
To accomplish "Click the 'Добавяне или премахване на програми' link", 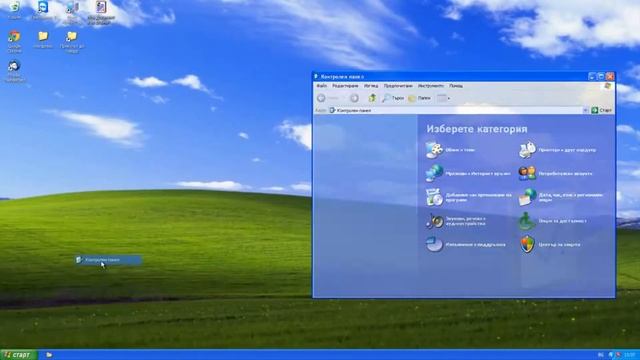I will pyautogui.click(x=478, y=198).
